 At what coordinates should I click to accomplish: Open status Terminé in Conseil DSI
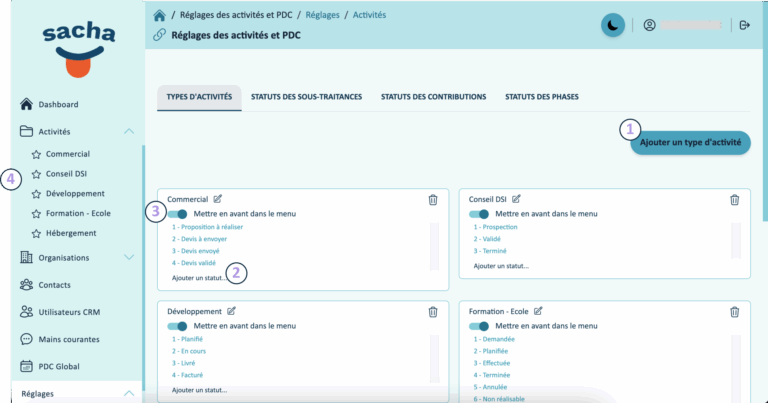pos(490,251)
